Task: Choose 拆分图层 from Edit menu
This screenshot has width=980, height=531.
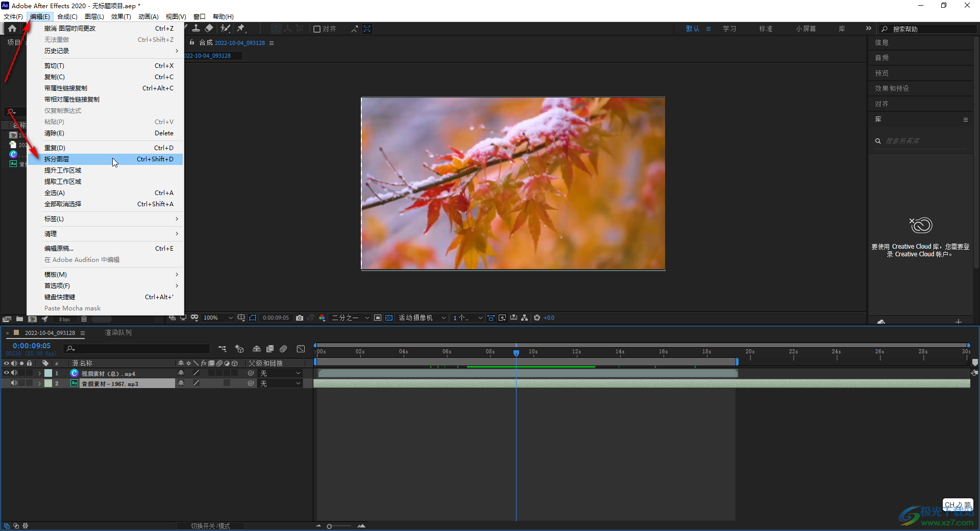Action: (106, 159)
